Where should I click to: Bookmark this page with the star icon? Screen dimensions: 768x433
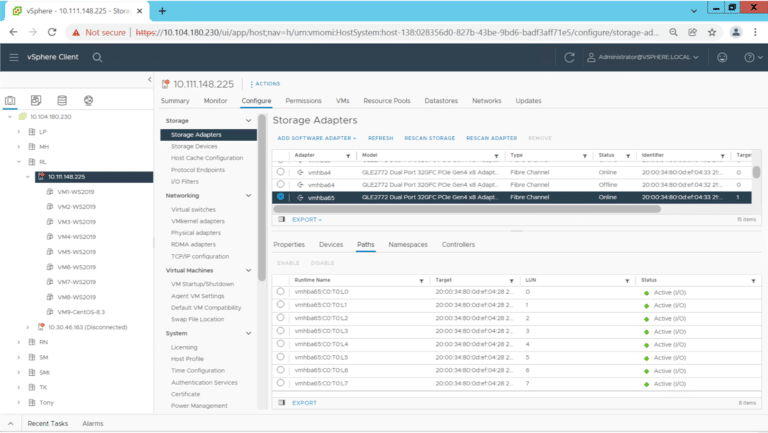712,32
